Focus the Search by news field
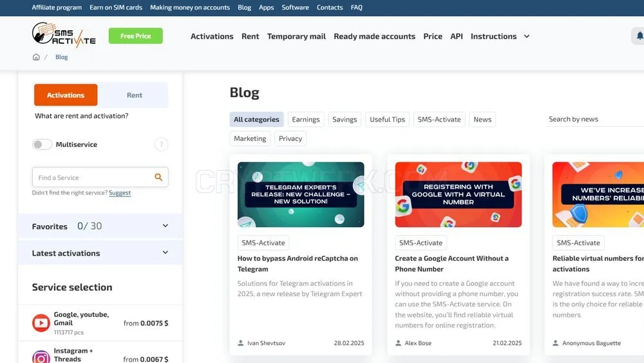 [594, 119]
